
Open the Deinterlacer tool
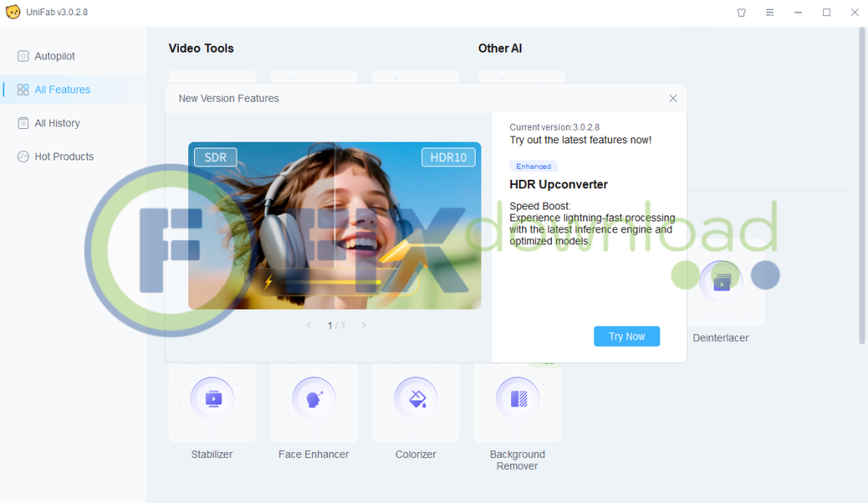point(721,283)
